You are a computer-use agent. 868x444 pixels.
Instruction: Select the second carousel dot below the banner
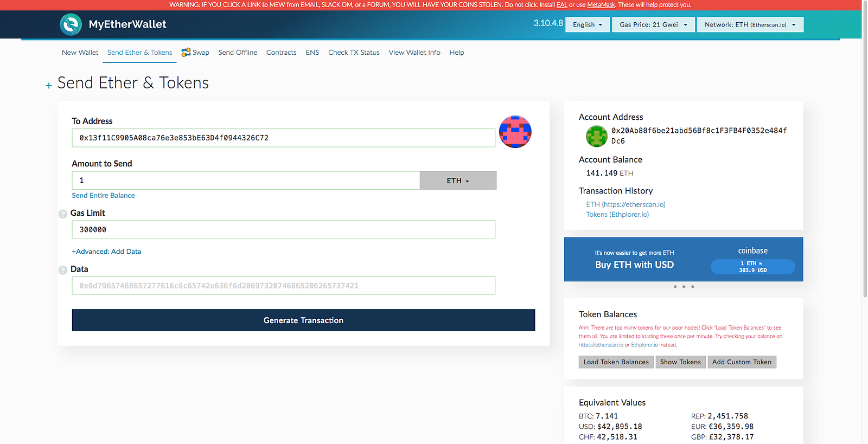coord(684,287)
